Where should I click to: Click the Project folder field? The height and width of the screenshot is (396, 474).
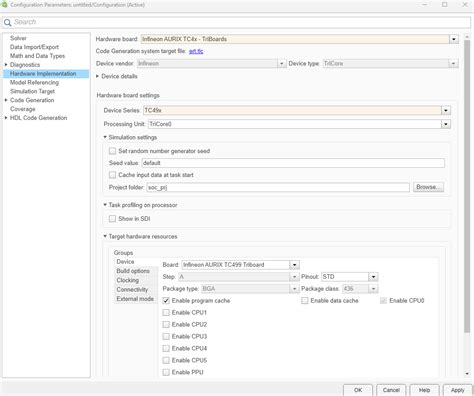click(x=278, y=187)
